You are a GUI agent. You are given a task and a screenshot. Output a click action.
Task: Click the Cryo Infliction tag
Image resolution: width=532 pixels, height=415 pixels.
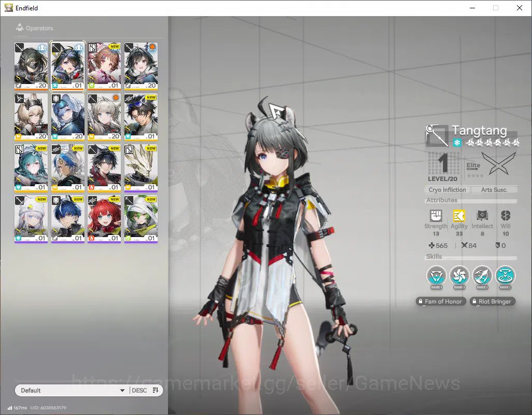(447, 190)
